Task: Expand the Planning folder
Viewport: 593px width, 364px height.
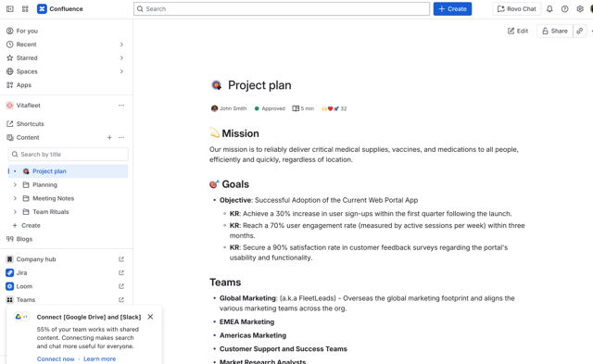Action: 15,185
